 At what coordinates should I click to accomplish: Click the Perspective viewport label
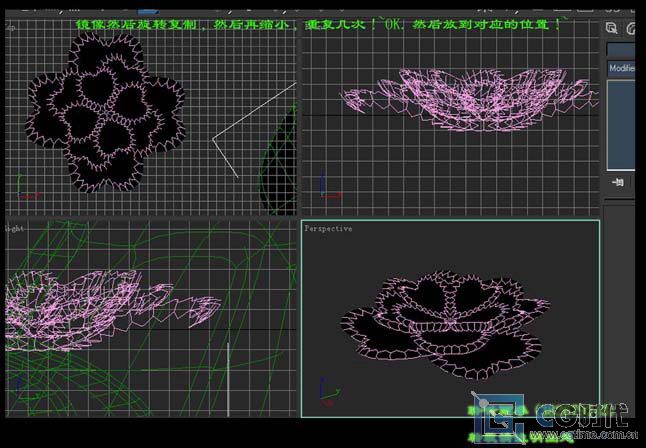click(x=328, y=229)
